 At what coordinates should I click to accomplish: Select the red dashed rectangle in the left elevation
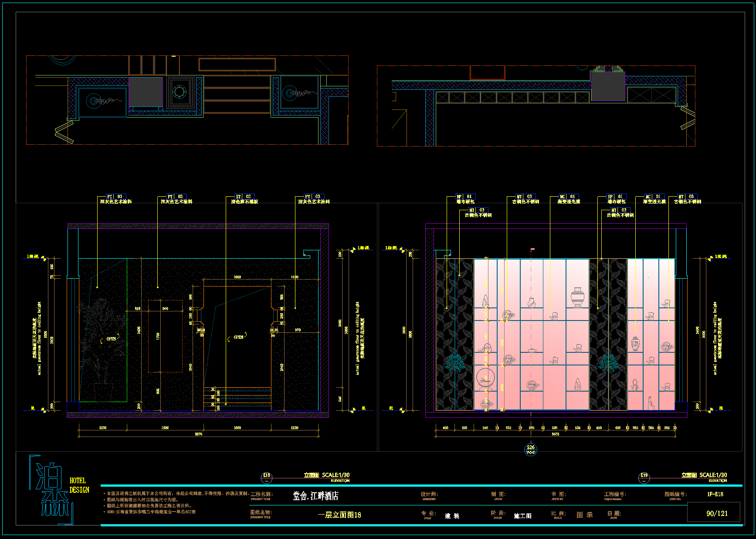tap(165, 336)
